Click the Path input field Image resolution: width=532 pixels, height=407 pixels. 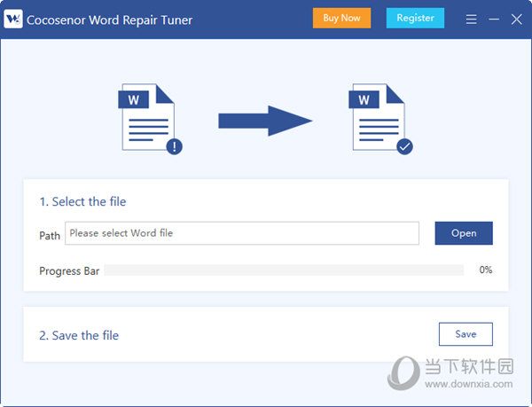[x=242, y=233]
